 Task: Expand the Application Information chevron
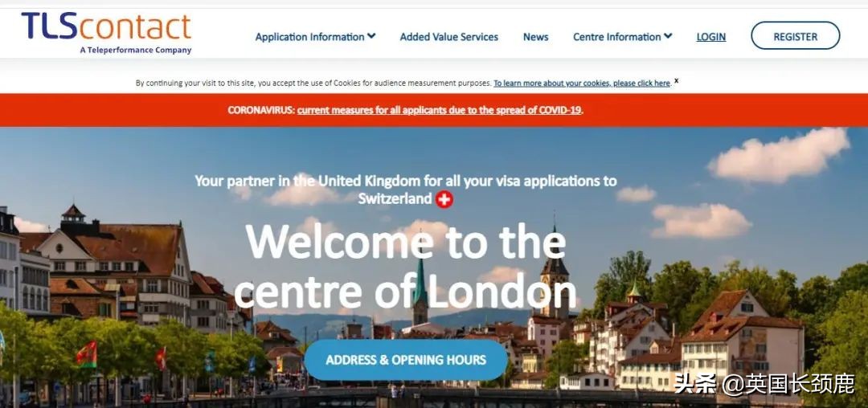click(371, 36)
